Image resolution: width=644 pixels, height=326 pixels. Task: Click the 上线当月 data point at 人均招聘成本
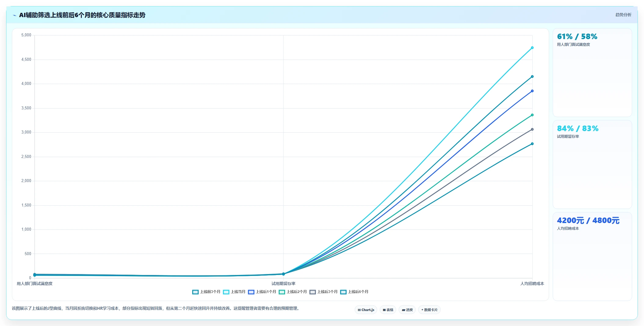(x=532, y=48)
